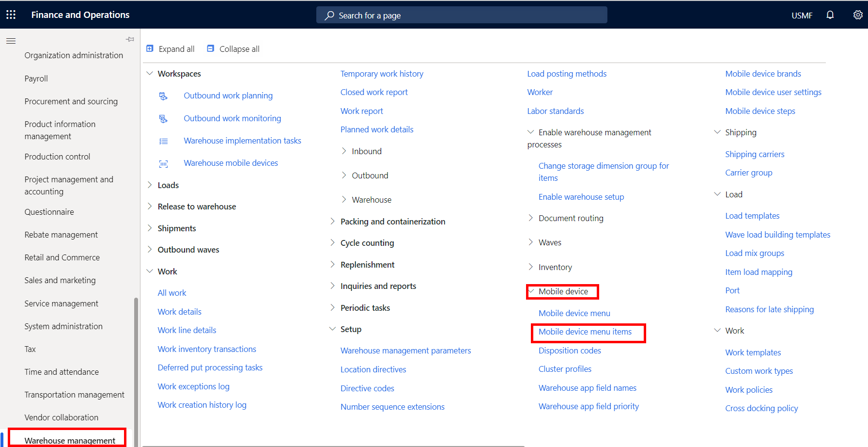Screen dimensions: 868x447
Task: Click the Warehouse mobile devices icon
Action: tap(163, 163)
